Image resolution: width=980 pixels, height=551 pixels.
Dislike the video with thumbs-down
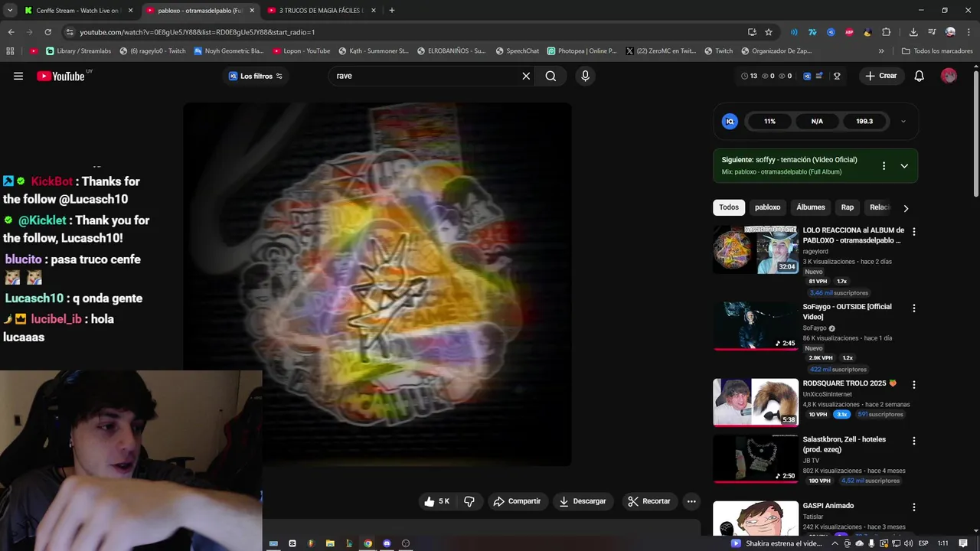(x=469, y=501)
